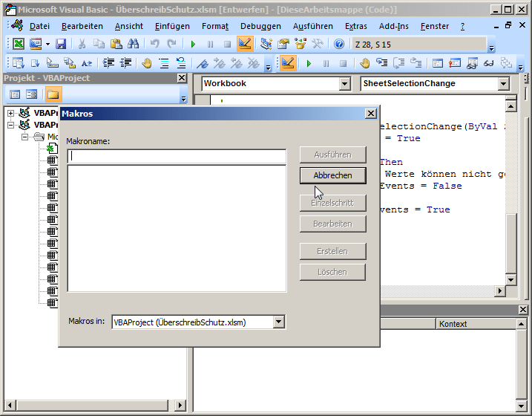This screenshot has height=416, width=532.
Task: Click the Quick Watch glasses icon
Action: pos(488,63)
